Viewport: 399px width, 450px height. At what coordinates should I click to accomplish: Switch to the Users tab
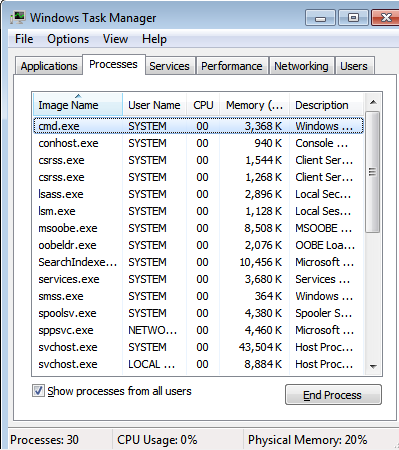354,66
